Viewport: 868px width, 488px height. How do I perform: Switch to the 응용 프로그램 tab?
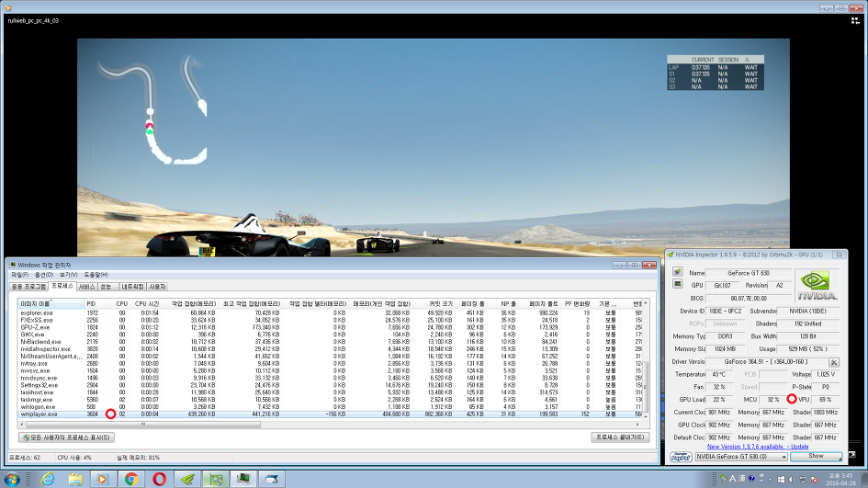[28, 287]
